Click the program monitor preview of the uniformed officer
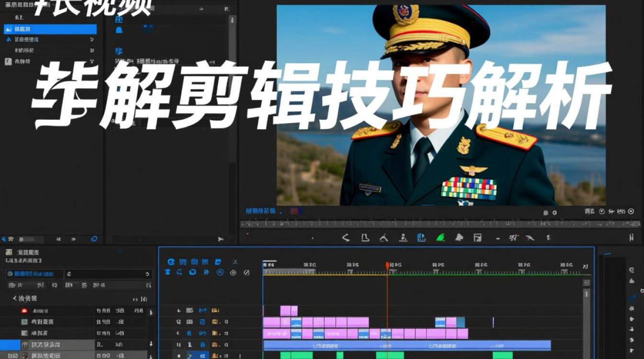This screenshot has width=644, height=359. click(x=441, y=105)
